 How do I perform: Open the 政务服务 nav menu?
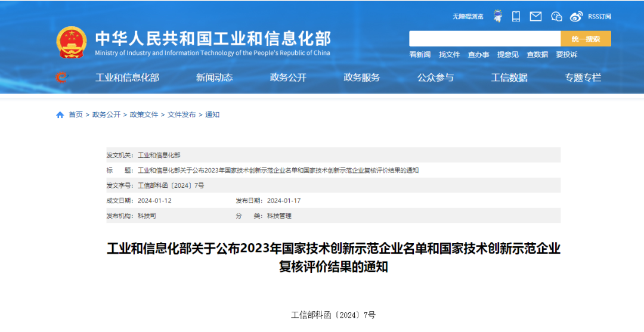pyautogui.click(x=362, y=77)
